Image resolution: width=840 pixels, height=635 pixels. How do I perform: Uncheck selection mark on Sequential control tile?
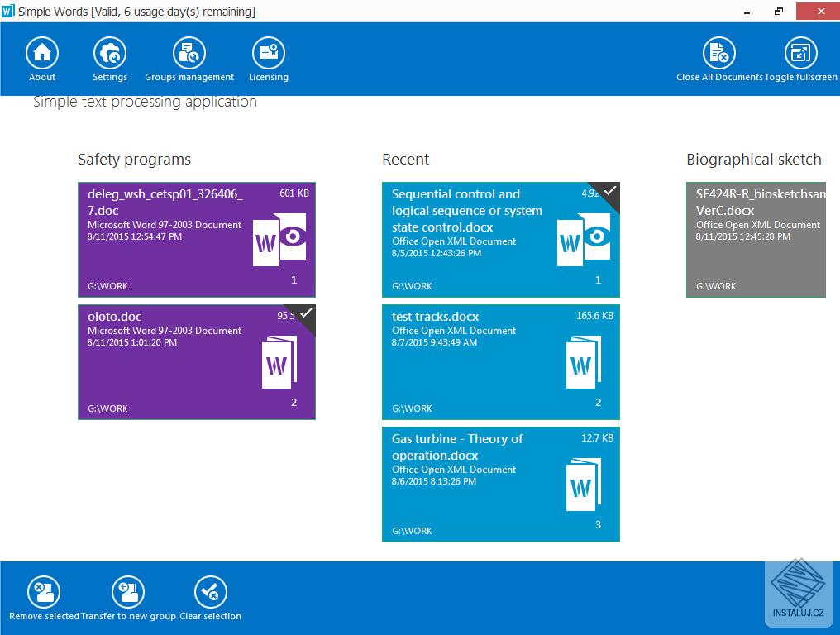(610, 191)
